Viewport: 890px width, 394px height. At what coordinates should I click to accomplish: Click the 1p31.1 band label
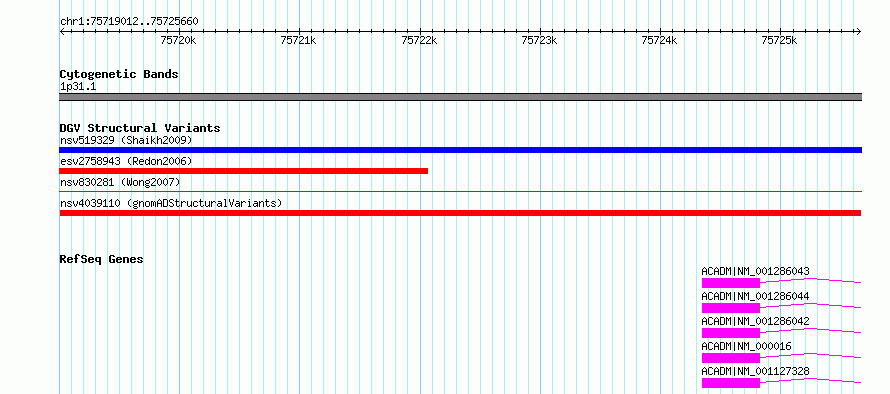click(78, 87)
